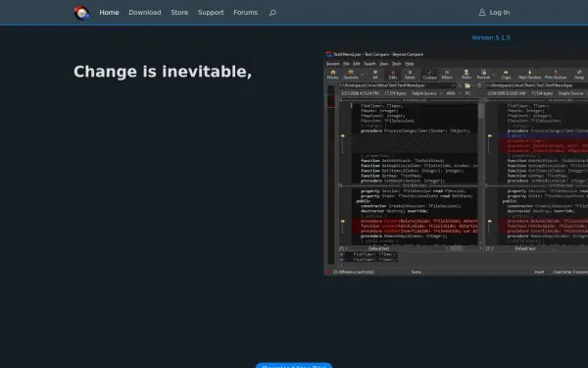
Task: View the Text Compare screenshot image
Action: [x=456, y=163]
